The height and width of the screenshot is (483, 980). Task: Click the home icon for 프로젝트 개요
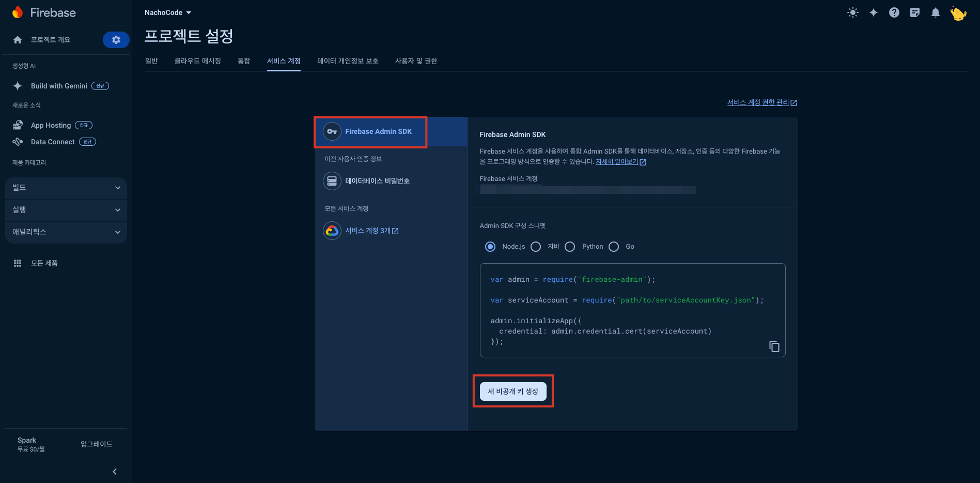[x=18, y=40]
